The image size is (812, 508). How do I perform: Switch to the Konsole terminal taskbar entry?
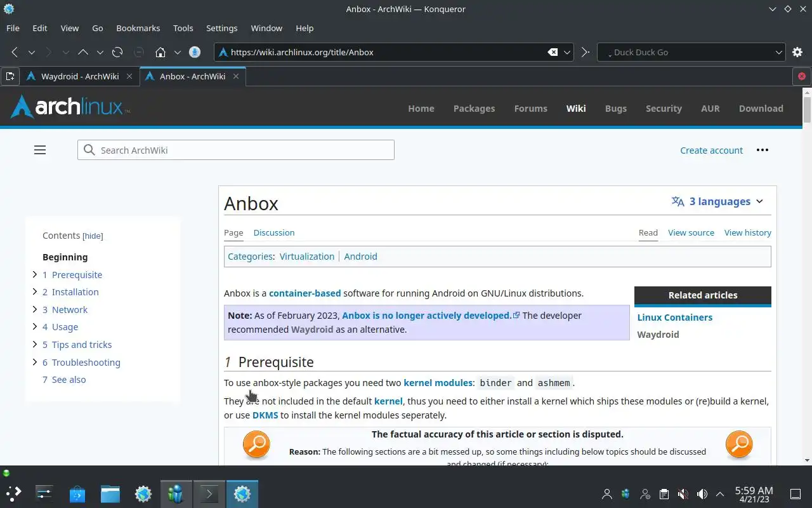209,493
